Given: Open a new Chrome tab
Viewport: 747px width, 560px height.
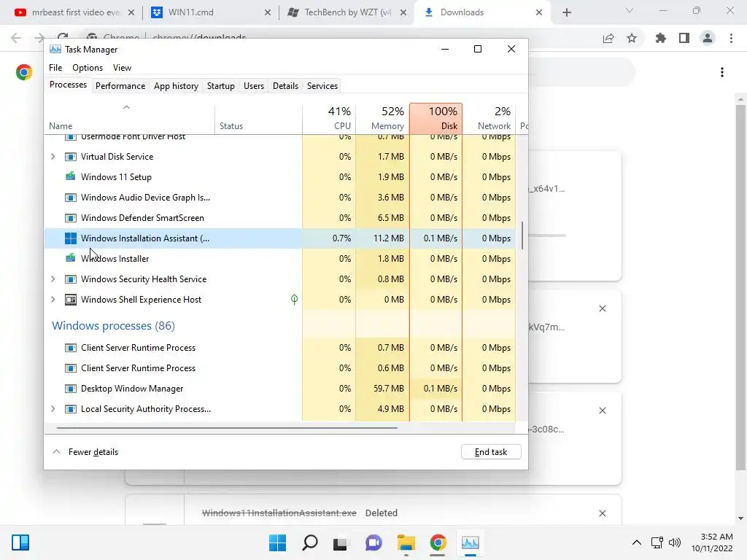Looking at the screenshot, I should [566, 12].
